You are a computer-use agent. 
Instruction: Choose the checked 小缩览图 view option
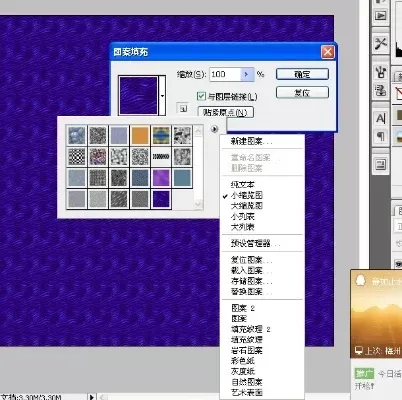click(x=247, y=195)
